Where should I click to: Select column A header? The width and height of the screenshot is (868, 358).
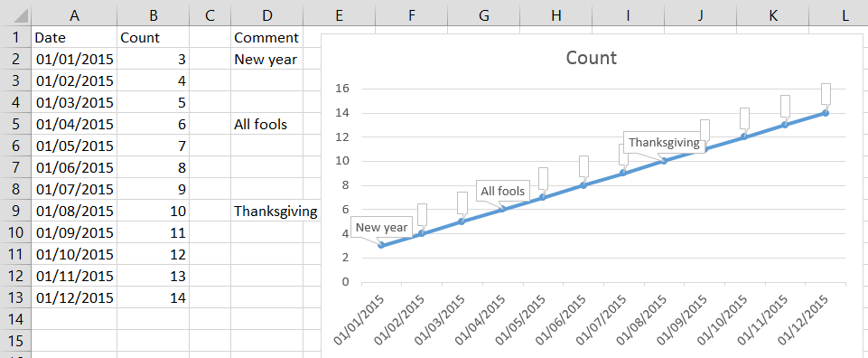point(74,16)
